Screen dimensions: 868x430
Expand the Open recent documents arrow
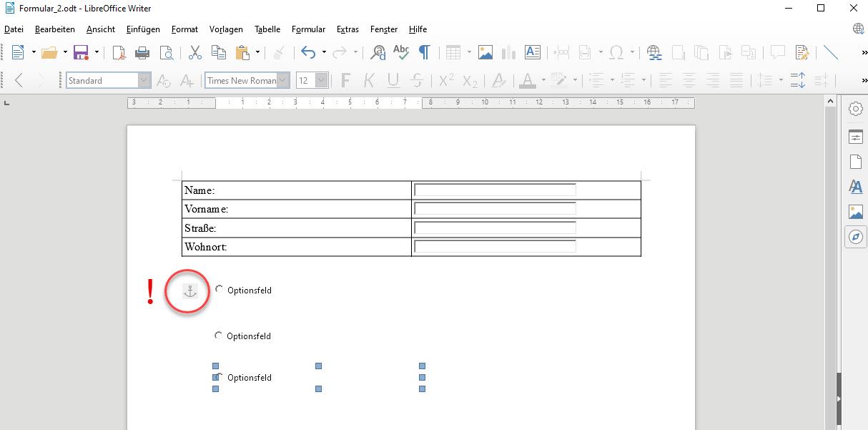click(x=65, y=52)
